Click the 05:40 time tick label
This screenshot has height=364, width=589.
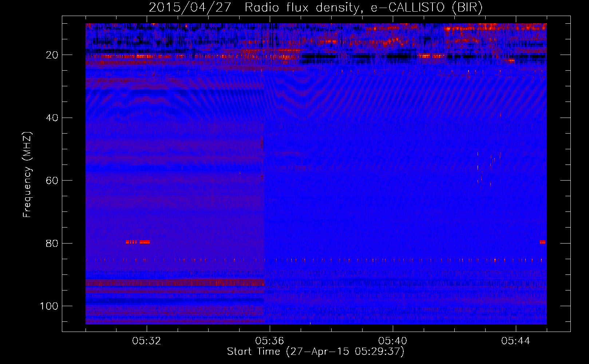(x=393, y=341)
